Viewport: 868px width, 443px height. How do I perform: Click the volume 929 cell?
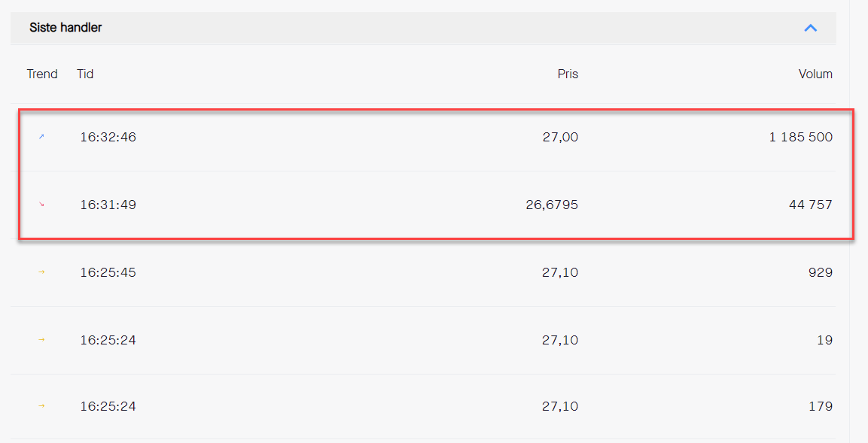[821, 273]
